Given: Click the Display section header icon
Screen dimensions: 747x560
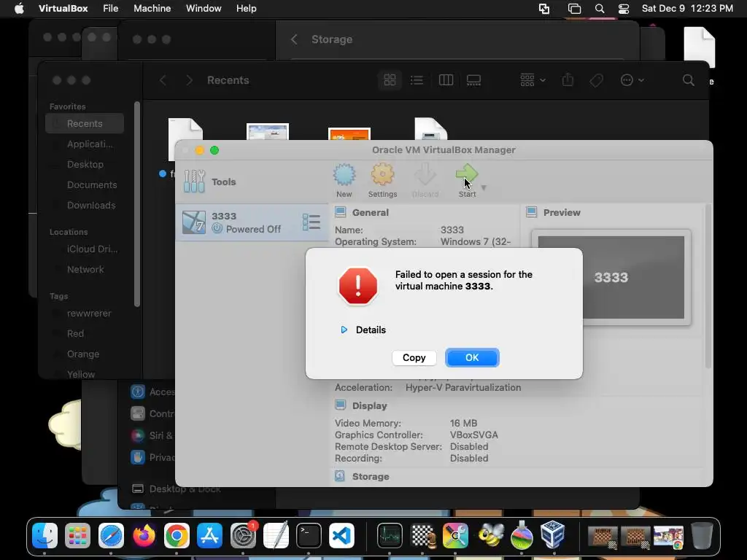Looking at the screenshot, I should (x=340, y=405).
